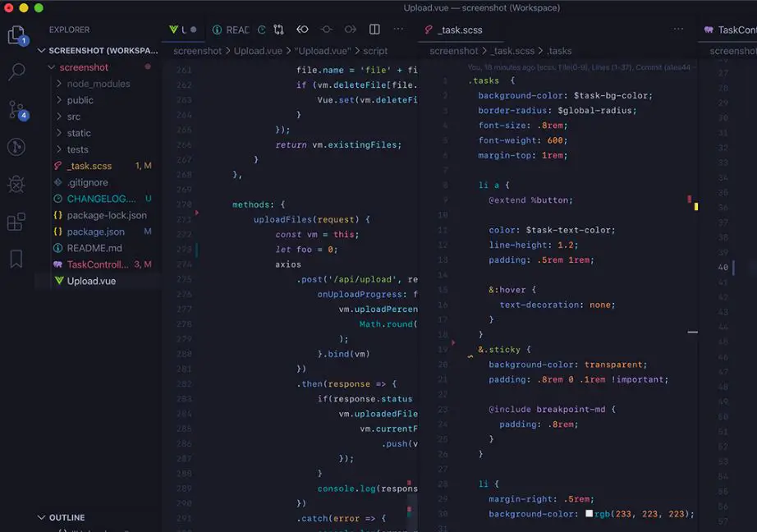The height and width of the screenshot is (532, 757).
Task: Switch to the Upload.vue editor tab
Action: 182,30
